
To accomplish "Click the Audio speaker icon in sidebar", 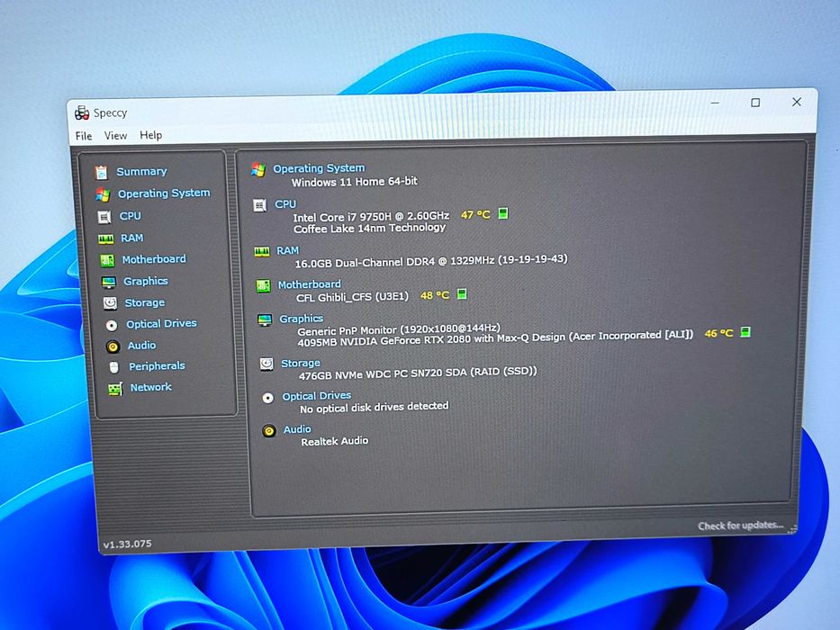I will click(x=113, y=346).
